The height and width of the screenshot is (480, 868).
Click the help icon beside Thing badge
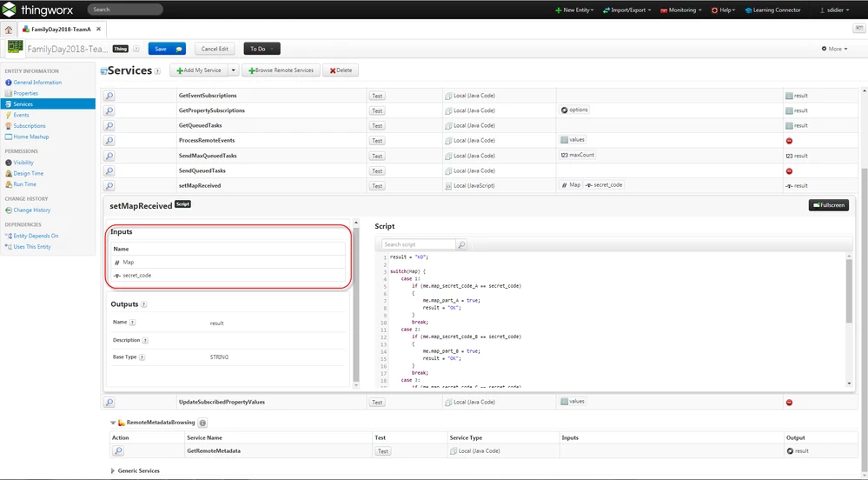136,49
